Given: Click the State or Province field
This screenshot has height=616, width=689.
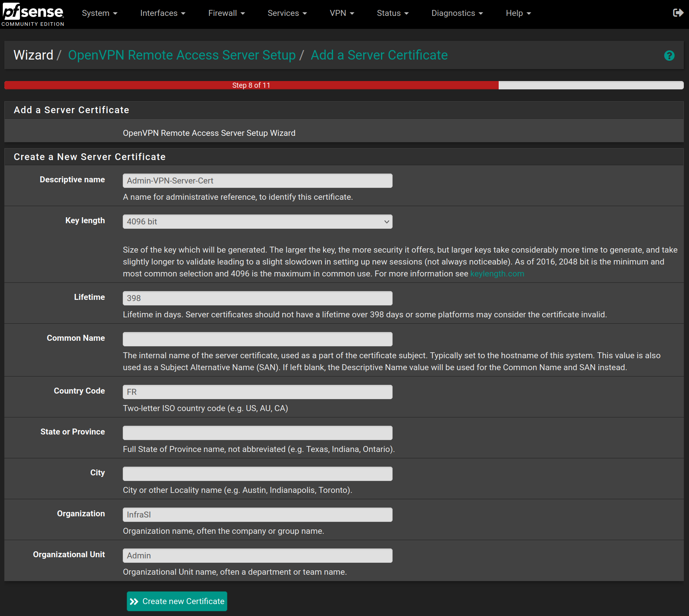Looking at the screenshot, I should (257, 433).
